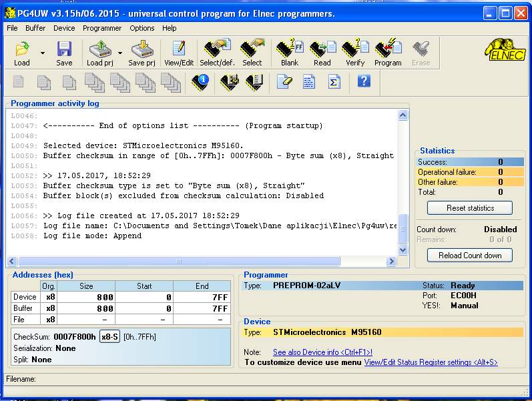Click the Success statistics row

pos(470,162)
